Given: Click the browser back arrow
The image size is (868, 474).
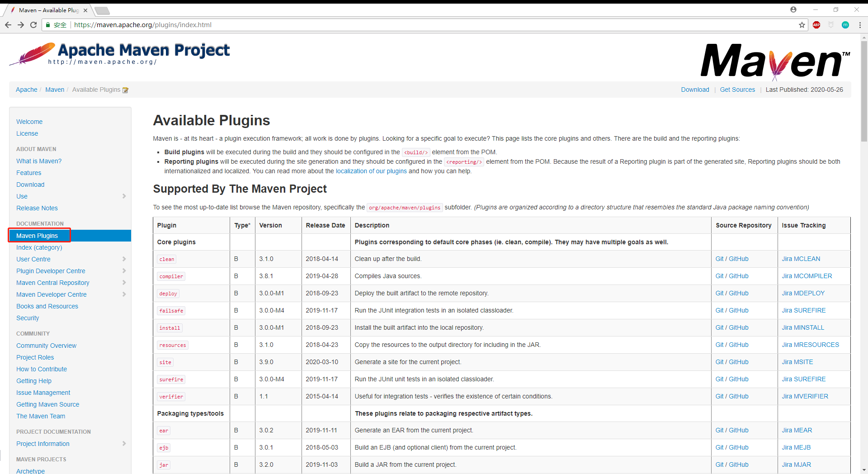Looking at the screenshot, I should click(x=8, y=25).
